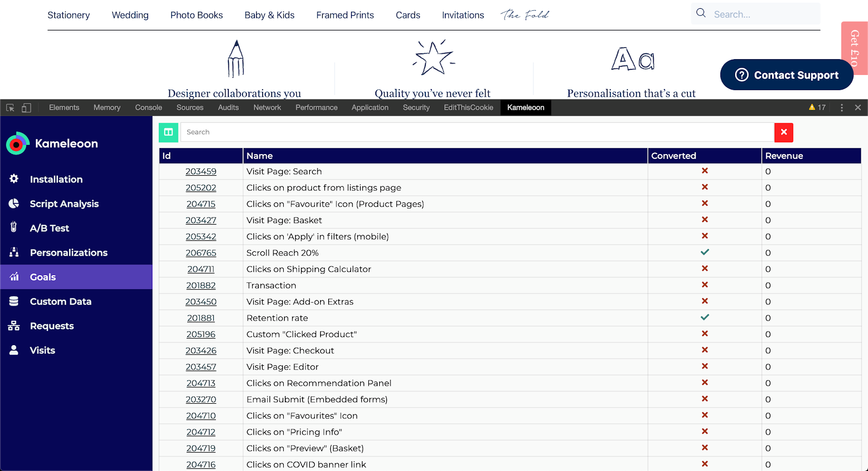Click the Visits person icon
Screen dimensions: 868x471
pyautogui.click(x=14, y=349)
